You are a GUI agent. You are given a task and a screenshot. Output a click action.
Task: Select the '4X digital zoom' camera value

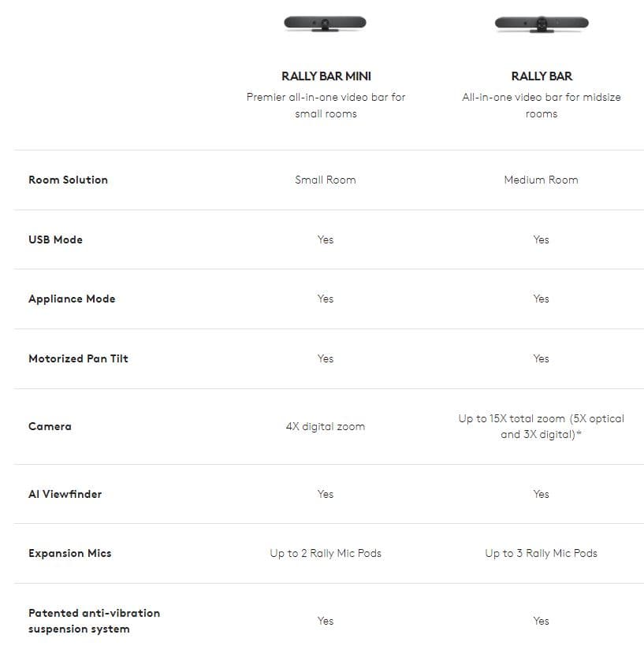pos(326,426)
